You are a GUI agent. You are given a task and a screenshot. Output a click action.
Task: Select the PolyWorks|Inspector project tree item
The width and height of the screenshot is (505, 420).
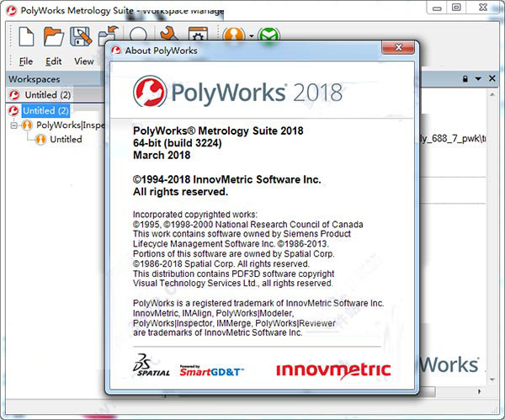(70, 125)
